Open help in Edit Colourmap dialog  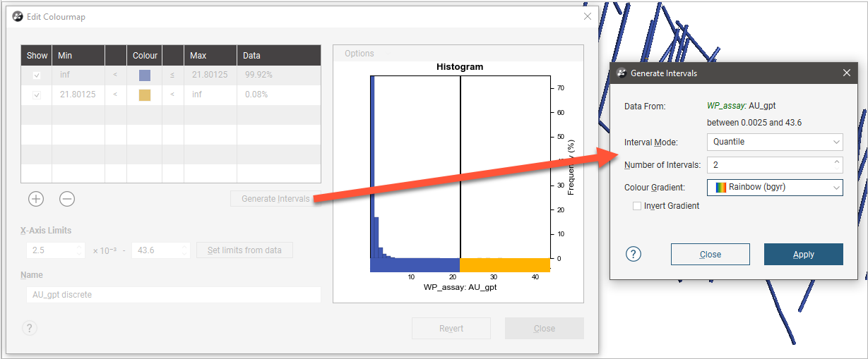point(30,328)
